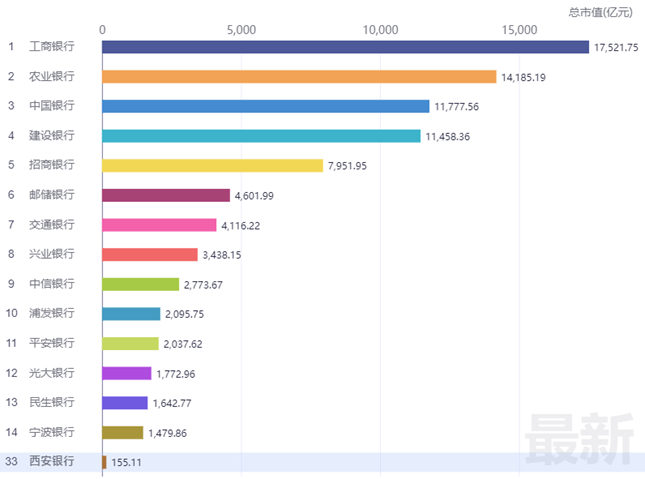Viewport: 645px width, 479px height.
Task: Select the 浦发银行 label
Action: 51,313
